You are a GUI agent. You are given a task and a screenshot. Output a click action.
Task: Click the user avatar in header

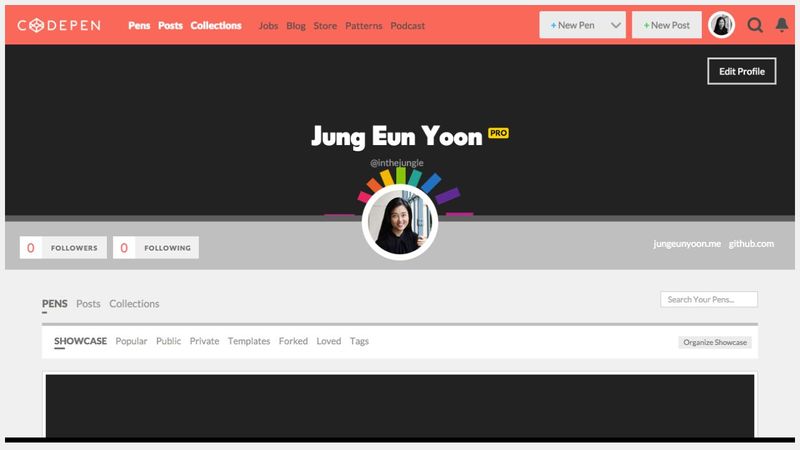[721, 25]
